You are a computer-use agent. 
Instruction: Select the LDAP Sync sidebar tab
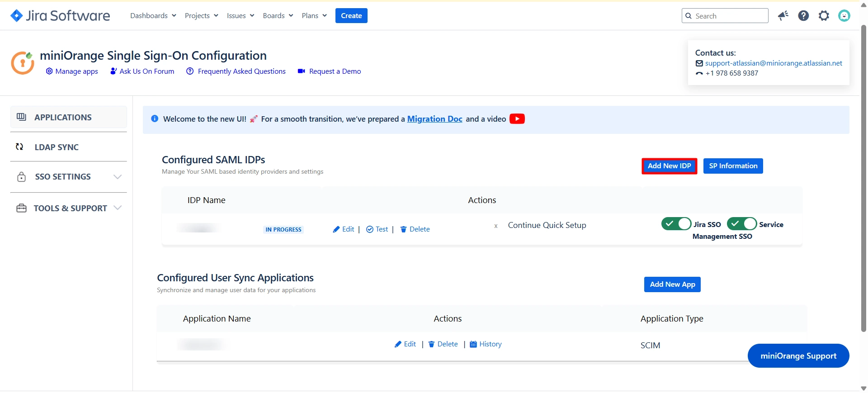pyautogui.click(x=57, y=147)
